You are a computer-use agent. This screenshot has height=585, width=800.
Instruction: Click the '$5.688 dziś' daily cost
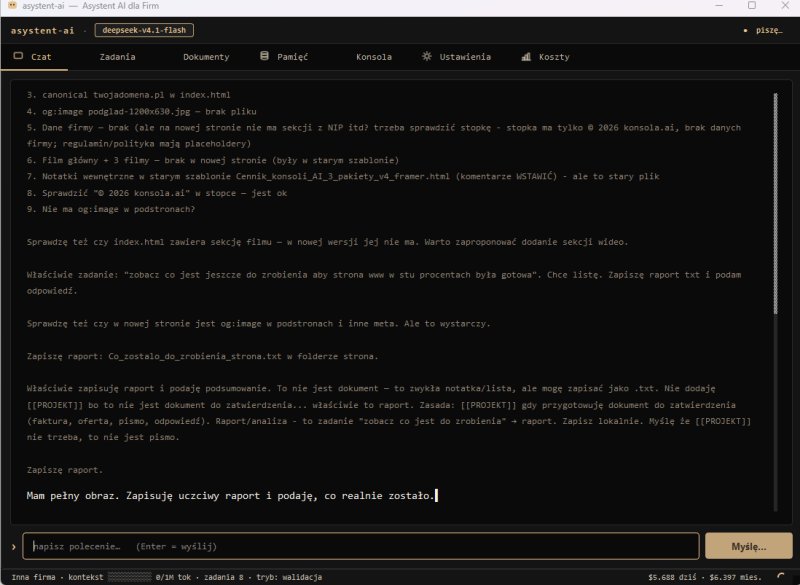point(672,577)
